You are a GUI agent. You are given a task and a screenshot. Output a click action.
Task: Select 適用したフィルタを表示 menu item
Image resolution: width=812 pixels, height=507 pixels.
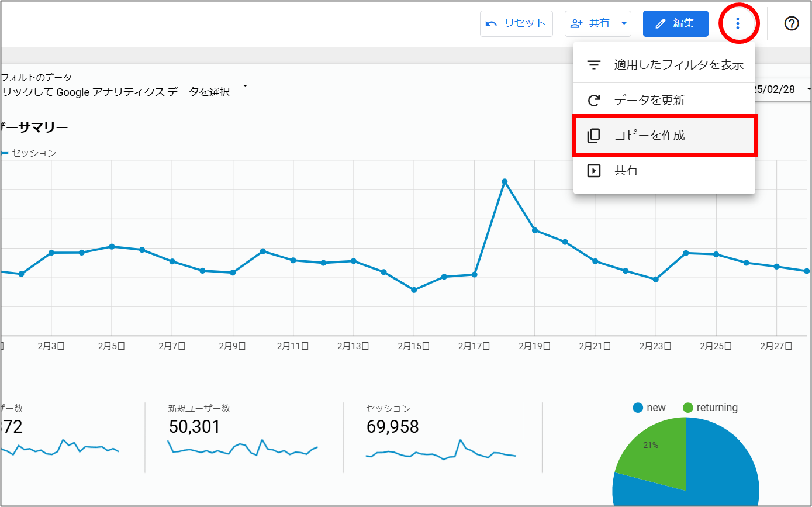678,65
